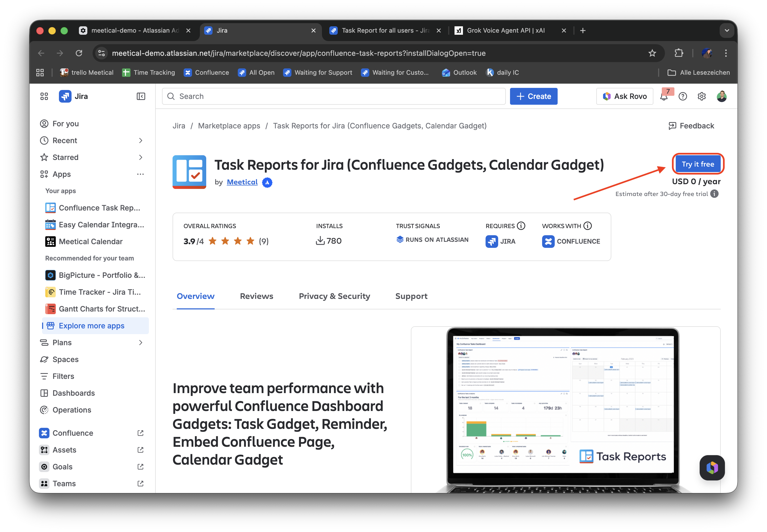The width and height of the screenshot is (767, 532).
Task: Open BigPicture - Portfolio recommended app
Action: 95,275
